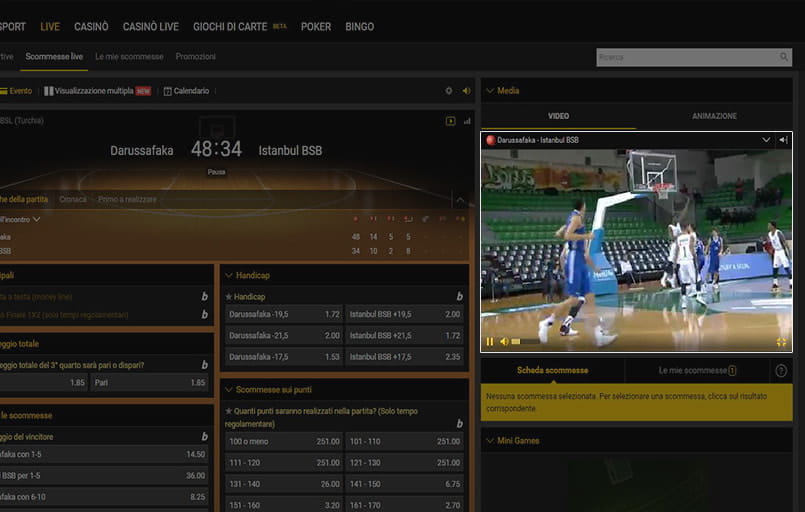Click the NEW badge on Visualizzazione multipla
This screenshot has height=512, width=805.
tap(143, 91)
